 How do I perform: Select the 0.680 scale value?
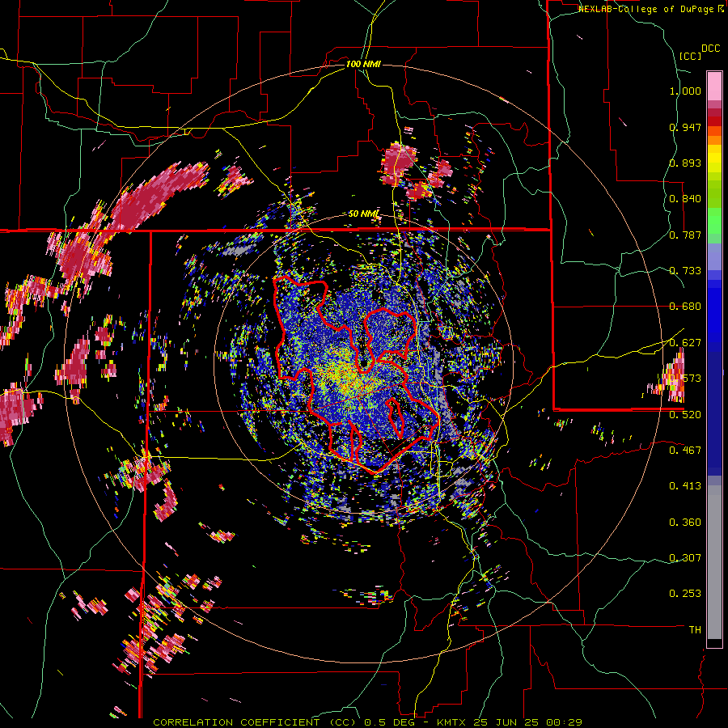(685, 307)
